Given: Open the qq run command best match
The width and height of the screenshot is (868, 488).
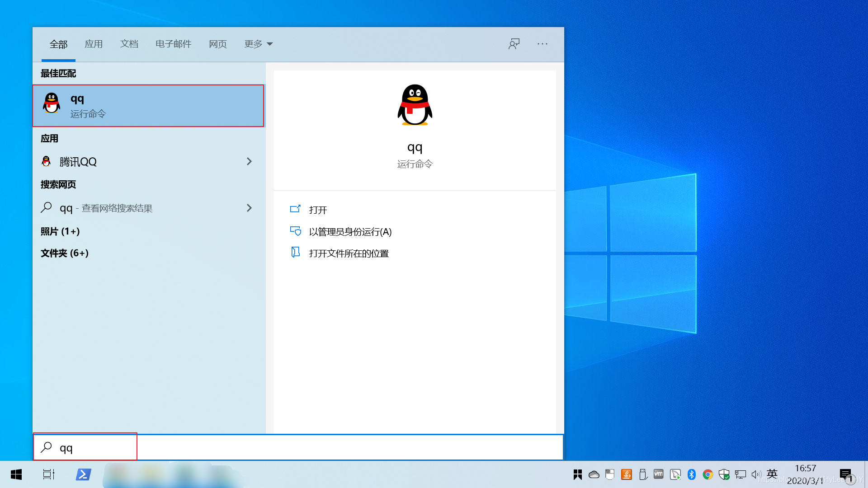Looking at the screenshot, I should tap(148, 106).
